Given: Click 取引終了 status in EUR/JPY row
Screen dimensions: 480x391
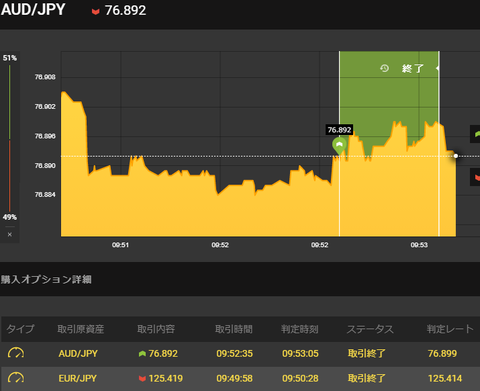Looking at the screenshot, I should click(x=367, y=378).
